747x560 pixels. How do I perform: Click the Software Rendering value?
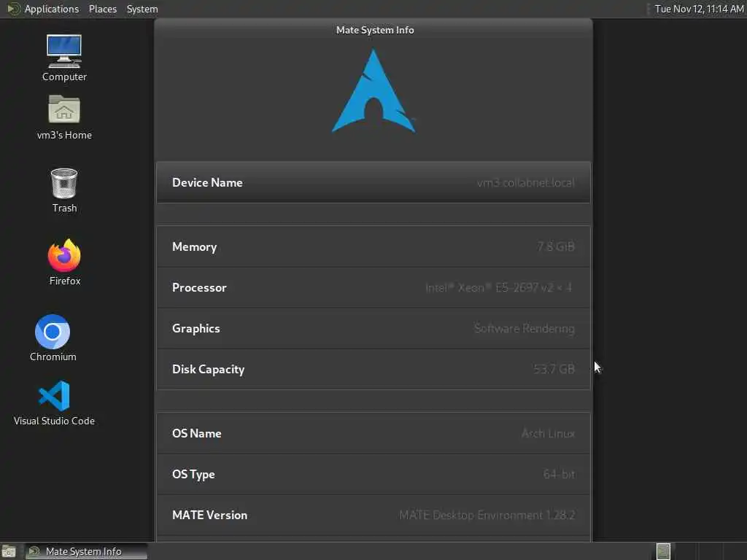(524, 329)
